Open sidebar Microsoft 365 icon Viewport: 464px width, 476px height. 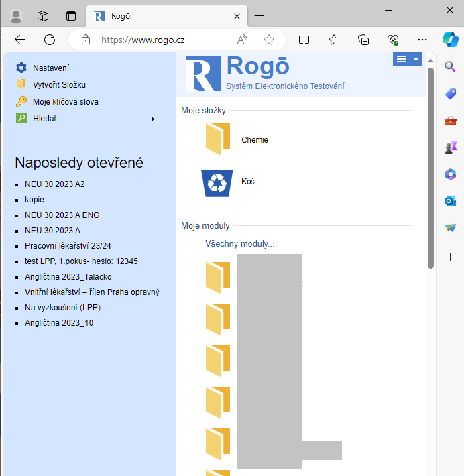tap(451, 174)
